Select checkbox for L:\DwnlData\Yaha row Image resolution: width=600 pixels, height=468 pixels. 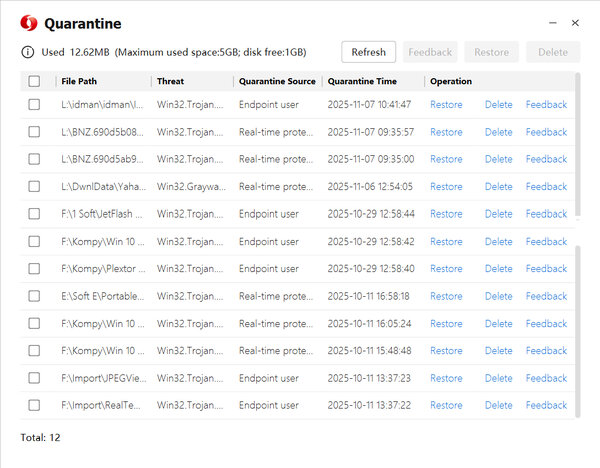tap(34, 186)
